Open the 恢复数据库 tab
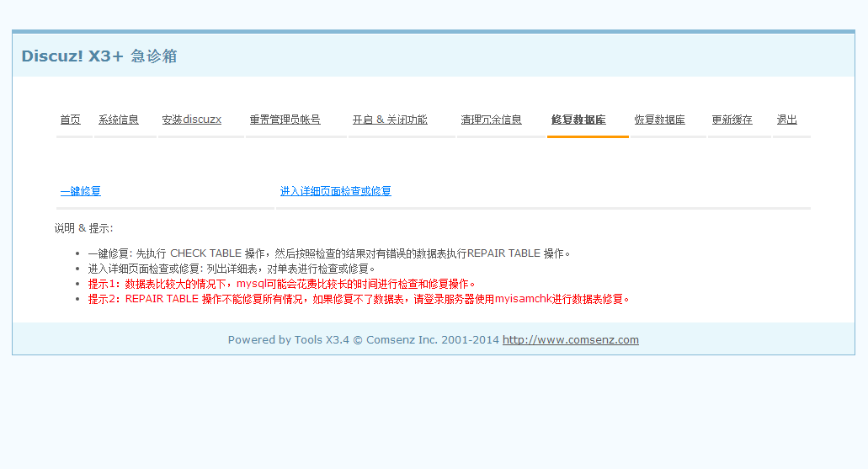868x469 pixels. (659, 119)
